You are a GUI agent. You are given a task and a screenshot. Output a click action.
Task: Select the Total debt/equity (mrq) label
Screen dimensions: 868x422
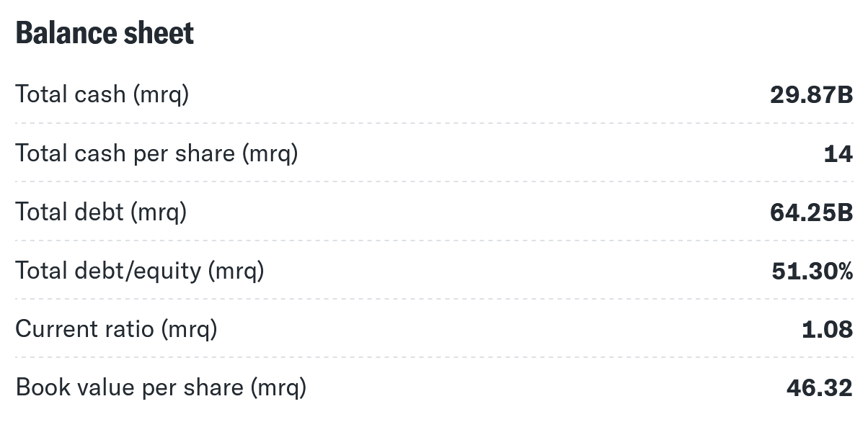(140, 271)
